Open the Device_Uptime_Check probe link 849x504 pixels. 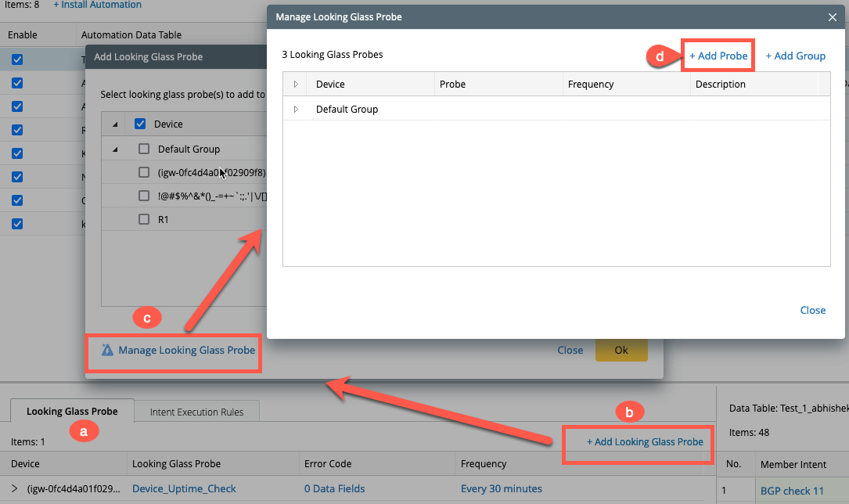click(x=184, y=488)
